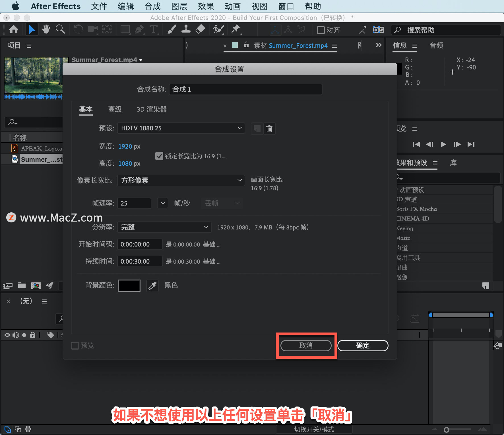Open the 像素长宽比 方形像素 dropdown

(181, 180)
